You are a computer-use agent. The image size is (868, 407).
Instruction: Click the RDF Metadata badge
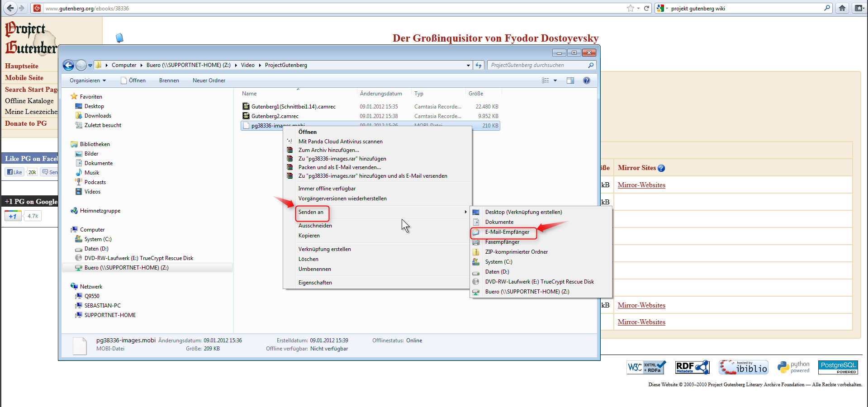(693, 367)
